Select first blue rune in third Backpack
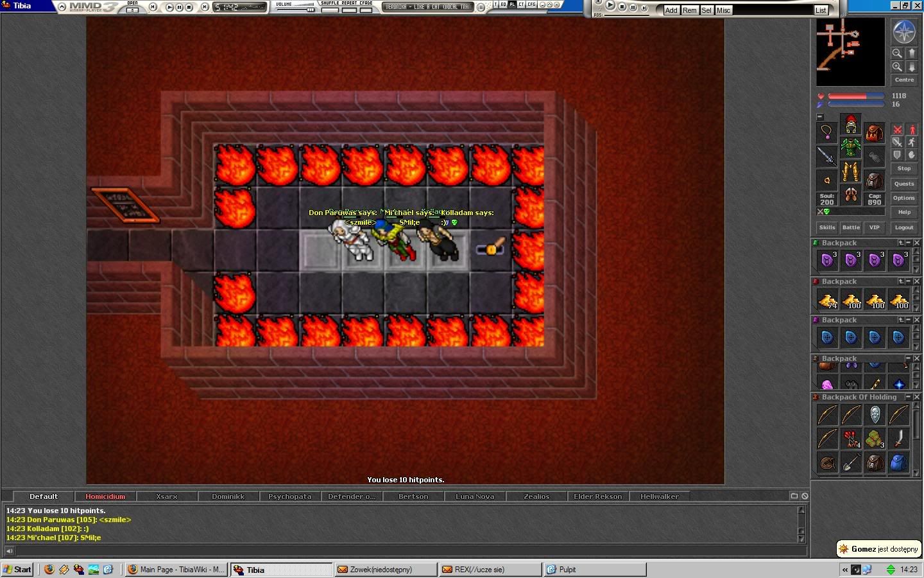Screen dimensions: 924x578 (827, 337)
